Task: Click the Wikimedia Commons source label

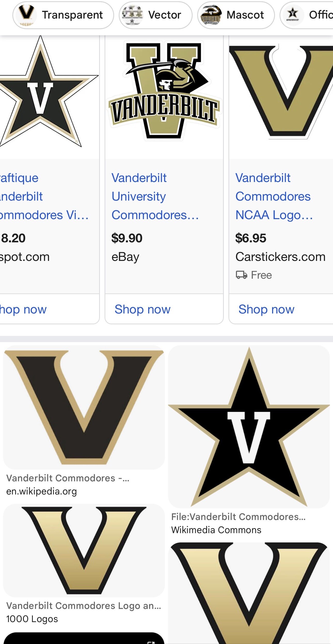Action: (x=216, y=530)
